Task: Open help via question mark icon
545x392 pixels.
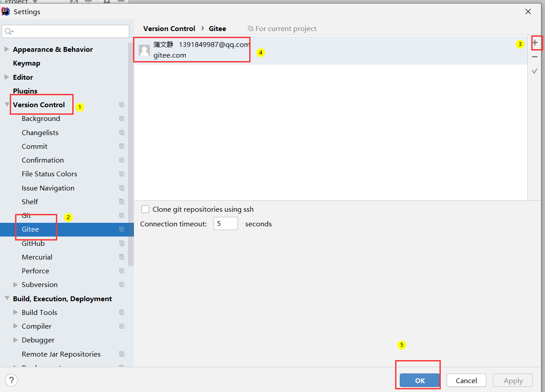Action: [x=11, y=380]
